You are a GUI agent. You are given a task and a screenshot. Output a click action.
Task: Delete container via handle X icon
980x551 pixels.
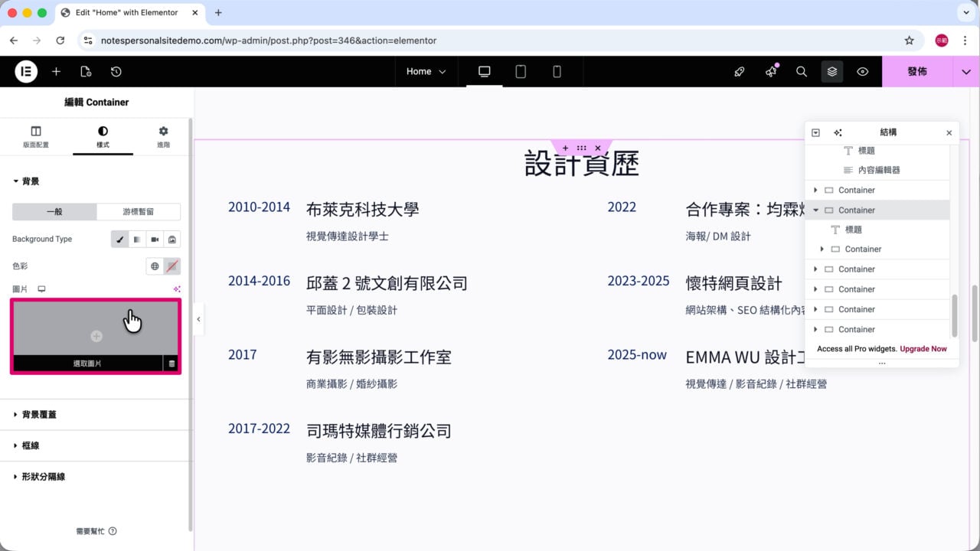pos(598,148)
